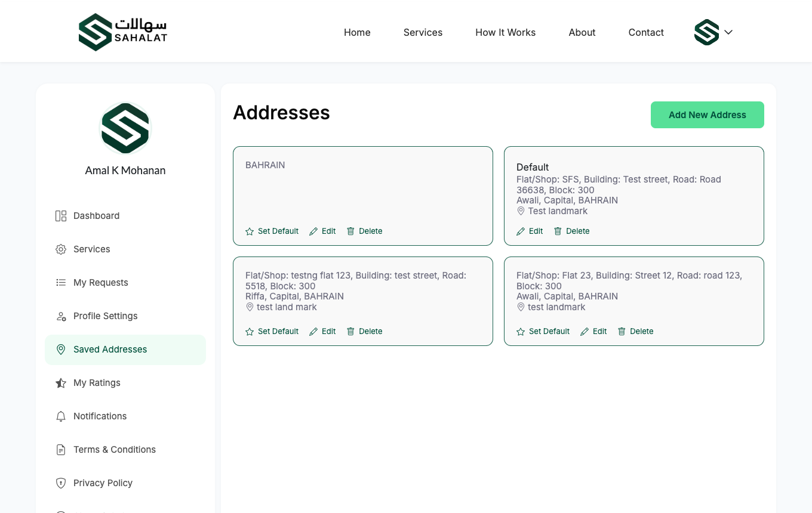812x513 pixels.
Task: Click the star icon on the BAHRAIN-only address card
Action: click(250, 231)
